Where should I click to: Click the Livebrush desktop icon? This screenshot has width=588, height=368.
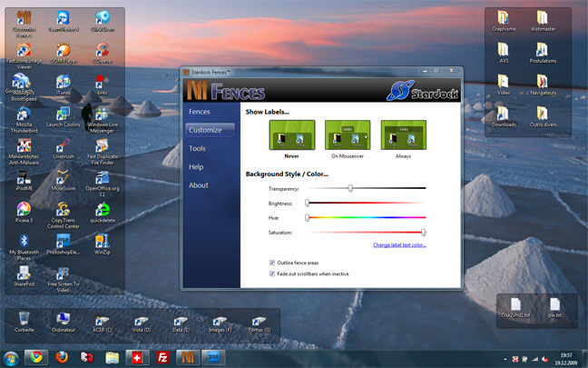click(x=64, y=149)
